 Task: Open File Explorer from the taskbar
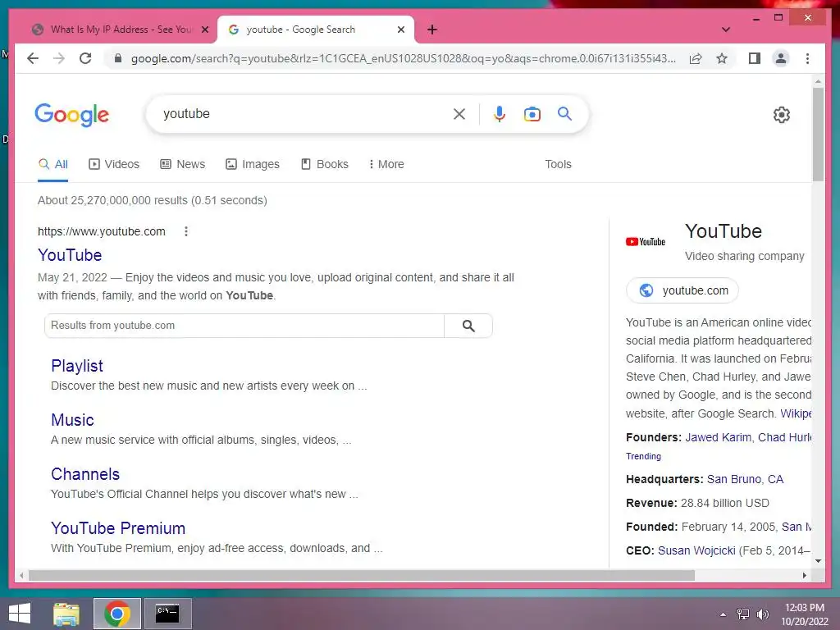[66, 614]
